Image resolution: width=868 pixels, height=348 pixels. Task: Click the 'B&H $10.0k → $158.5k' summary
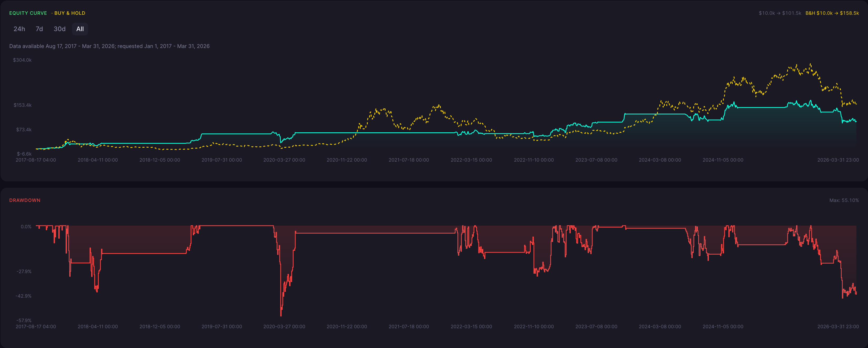click(x=832, y=13)
